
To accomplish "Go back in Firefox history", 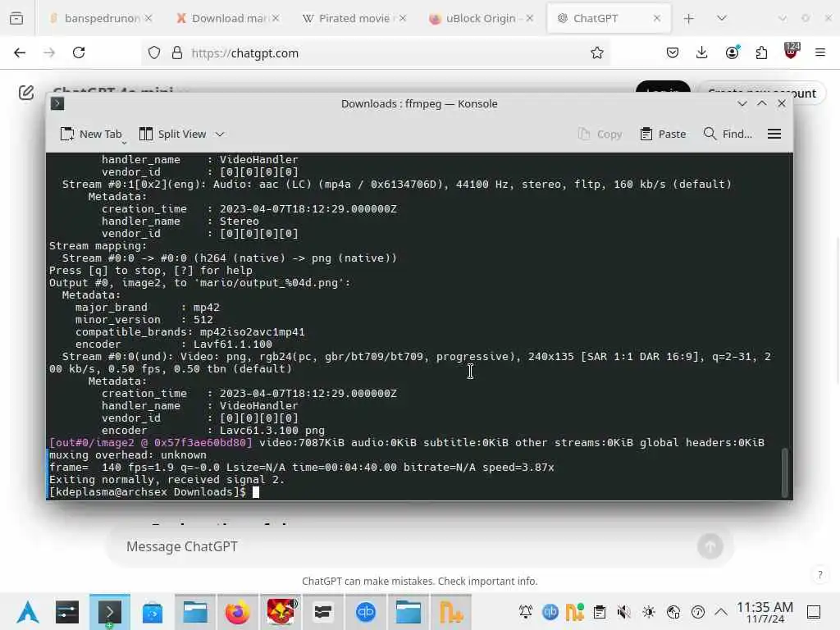I will (20, 52).
